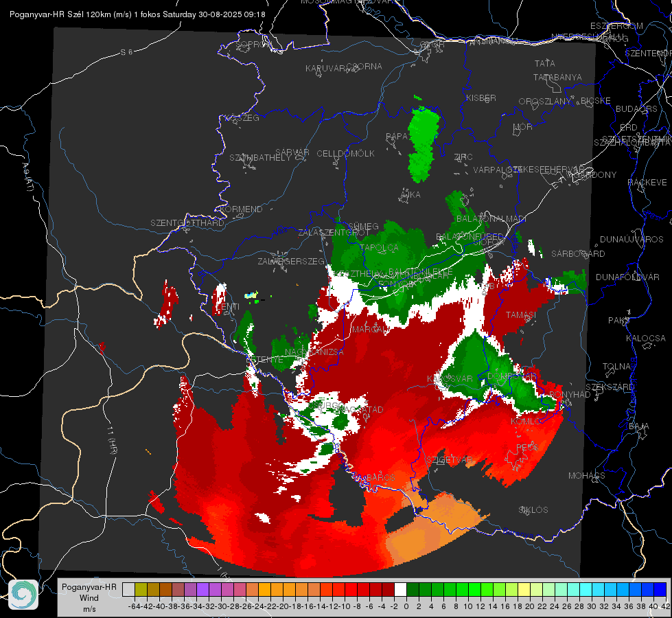Screen dimensions: 672x618
Task: Click the 'SUMEG' city label
Action: click(x=363, y=227)
